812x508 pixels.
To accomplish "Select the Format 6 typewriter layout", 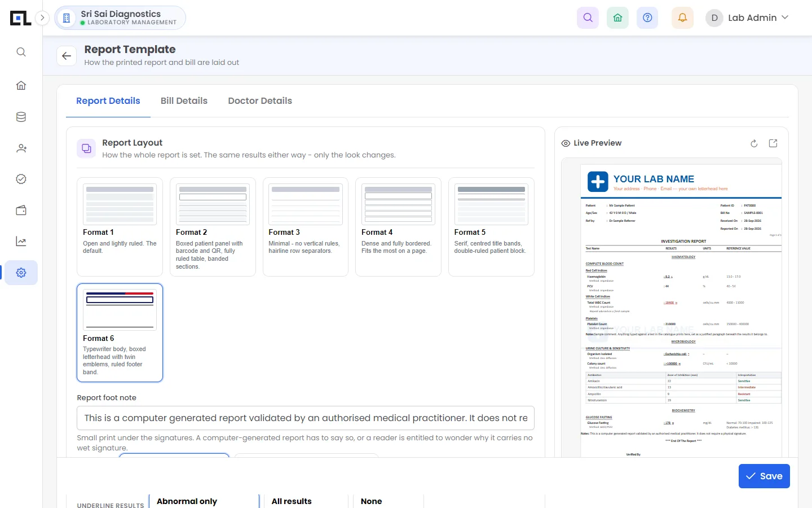I will tap(120, 333).
